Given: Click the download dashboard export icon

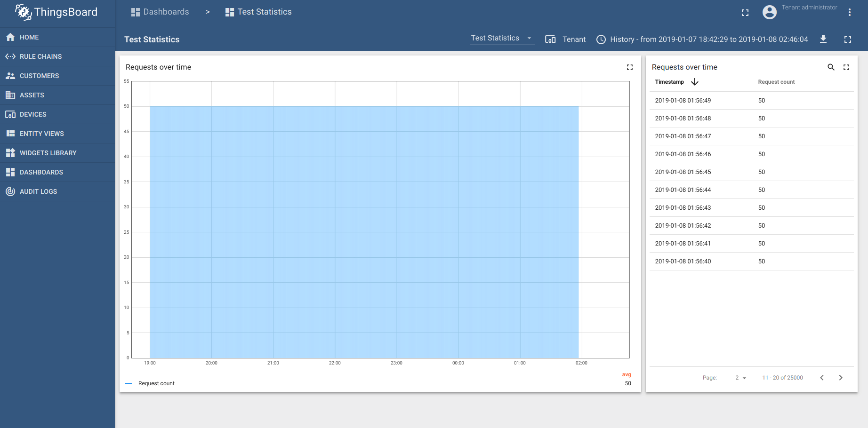Looking at the screenshot, I should pyautogui.click(x=823, y=39).
